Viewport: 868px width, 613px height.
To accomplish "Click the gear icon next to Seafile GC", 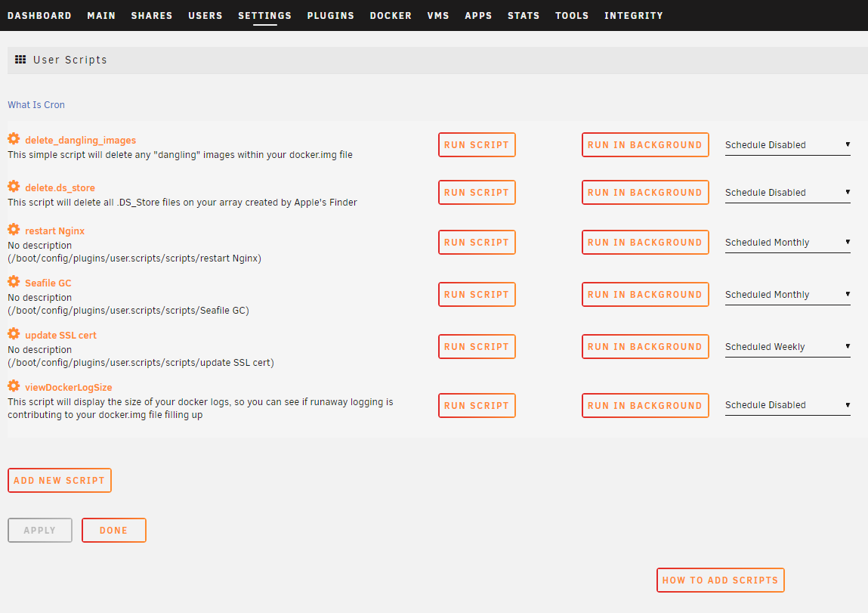I will coord(14,282).
